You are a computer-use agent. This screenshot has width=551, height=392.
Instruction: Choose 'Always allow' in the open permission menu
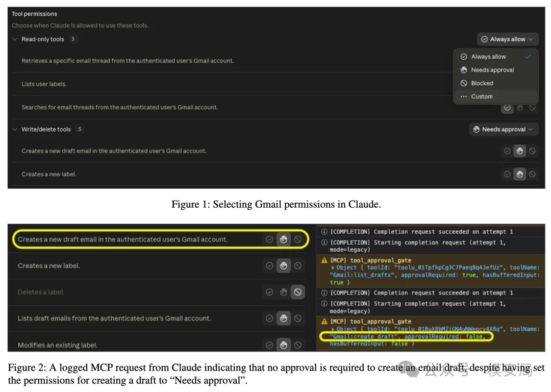tap(496, 57)
